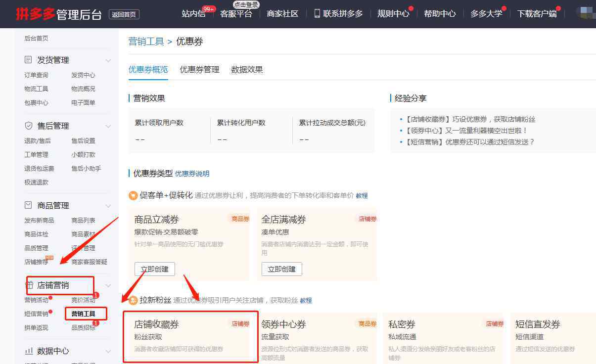Collapse the 发货管理 sidebar section chevron

[108, 60]
